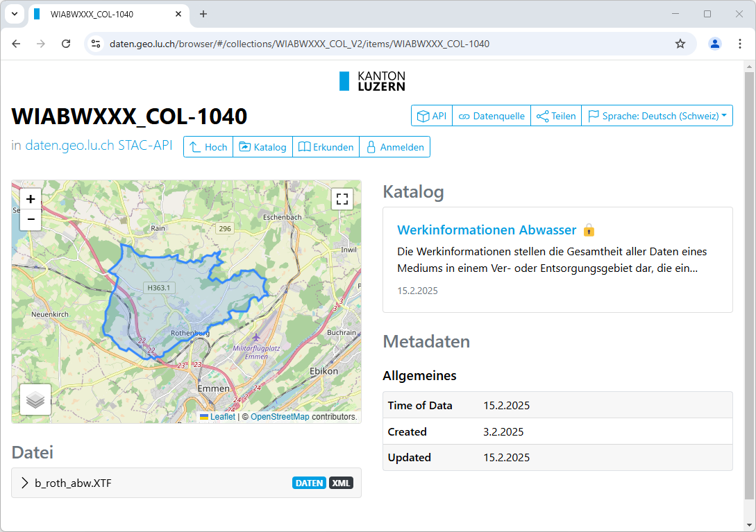756x532 pixels.
Task: Open the API button
Action: coord(431,116)
